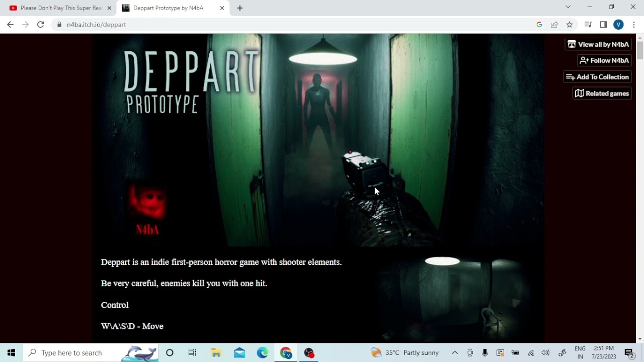Open the volume speaker tray icon
This screenshot has height=362, width=644.
[545, 352]
